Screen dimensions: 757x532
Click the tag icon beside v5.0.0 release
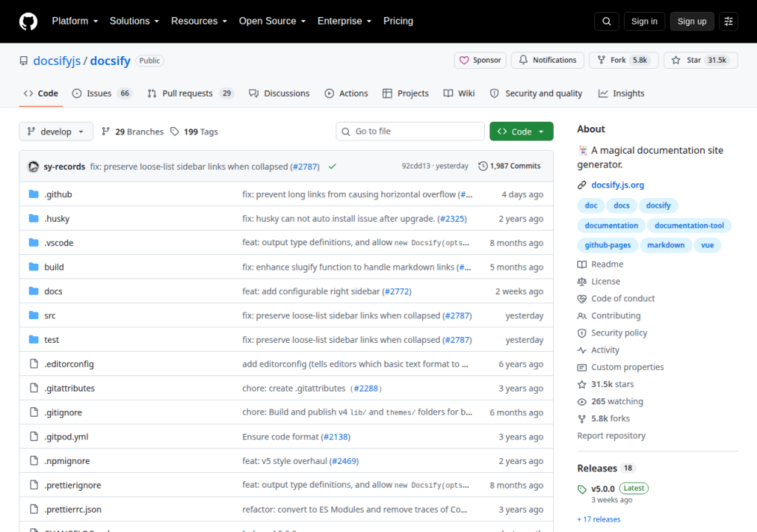click(582, 489)
